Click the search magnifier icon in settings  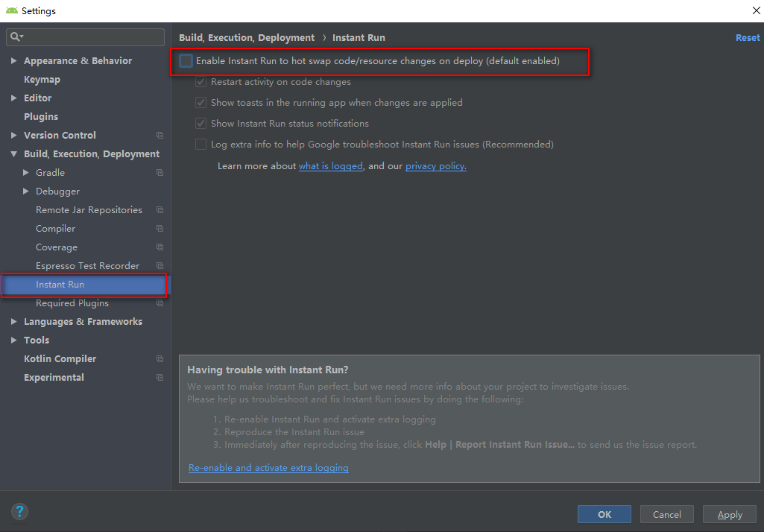click(x=16, y=37)
